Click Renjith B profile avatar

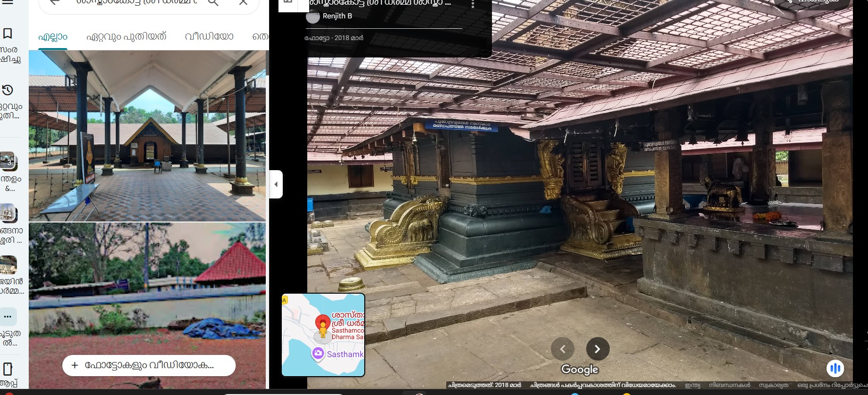[x=313, y=16]
